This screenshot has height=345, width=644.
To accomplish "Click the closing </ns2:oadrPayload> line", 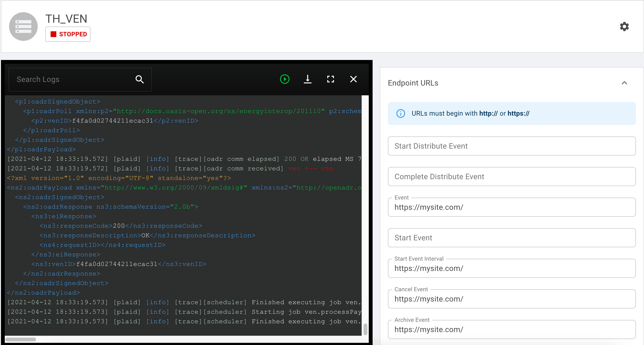I will [x=43, y=293].
